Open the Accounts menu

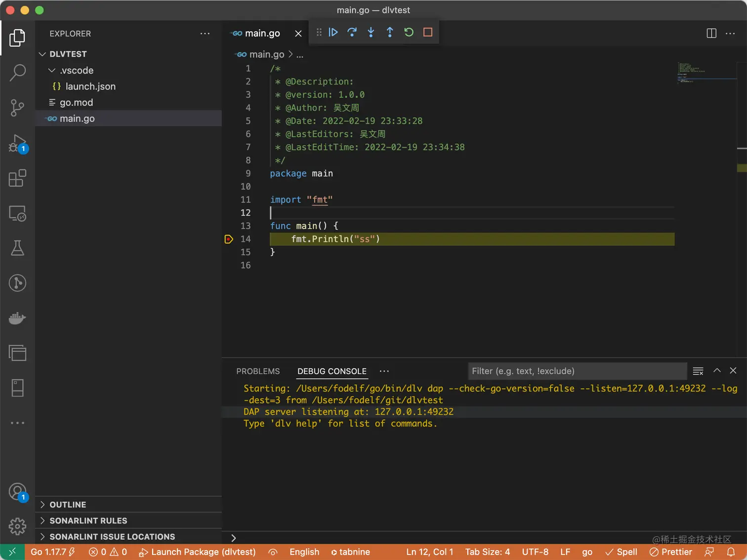point(17,492)
